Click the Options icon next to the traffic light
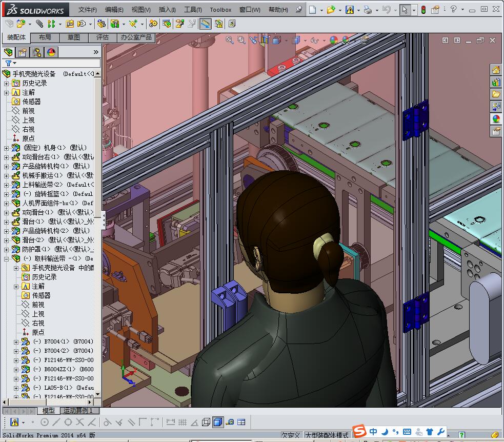504x442 pixels. tap(435, 10)
